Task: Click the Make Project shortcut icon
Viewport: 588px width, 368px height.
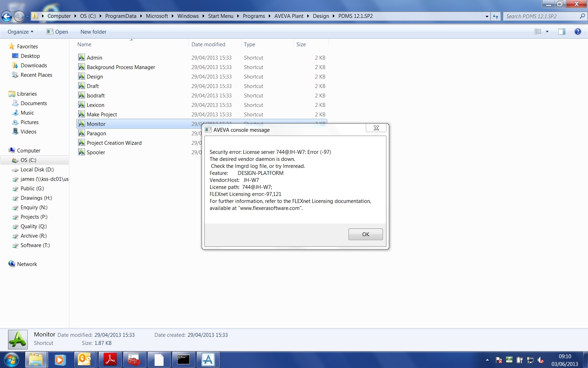Action: click(82, 114)
